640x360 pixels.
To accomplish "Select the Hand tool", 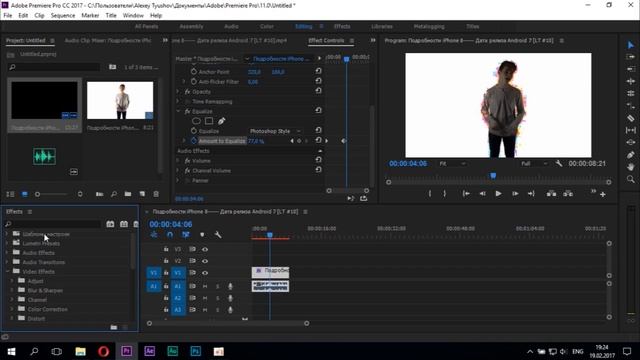I will coord(631,167).
